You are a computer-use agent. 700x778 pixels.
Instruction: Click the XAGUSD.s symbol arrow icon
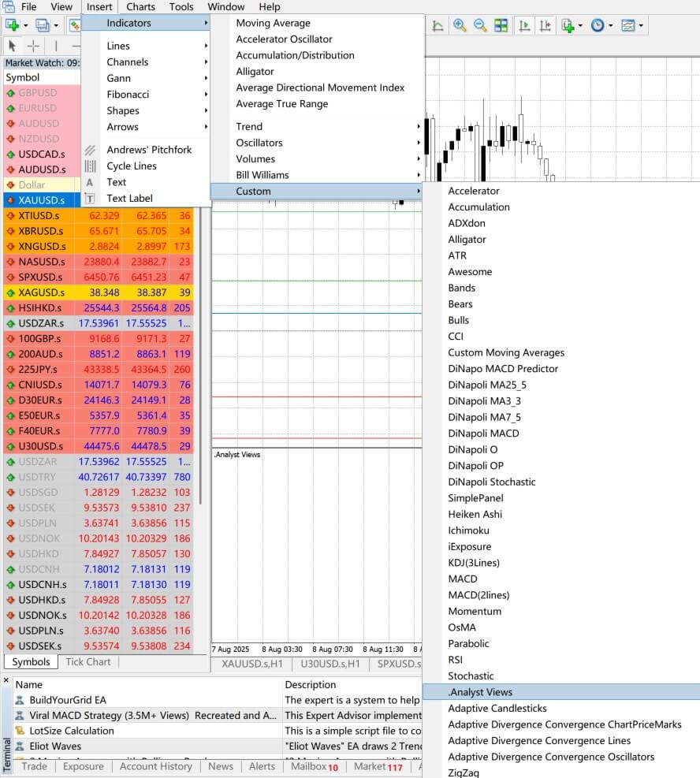(x=10, y=292)
